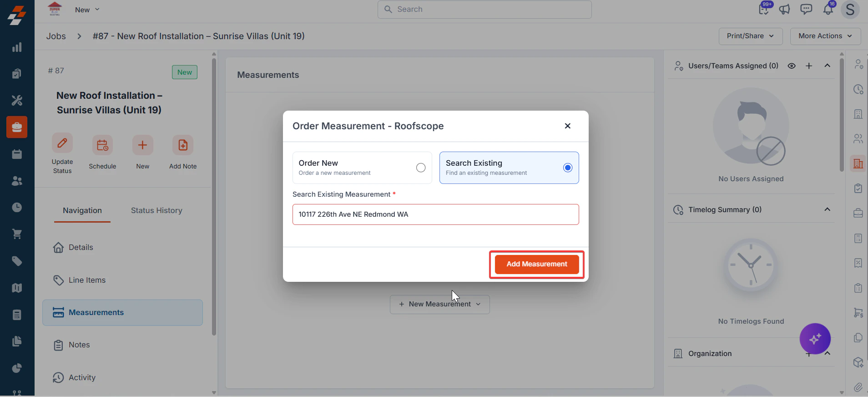The width and height of the screenshot is (868, 397).
Task: Open the More Actions dropdown
Action: (825, 36)
